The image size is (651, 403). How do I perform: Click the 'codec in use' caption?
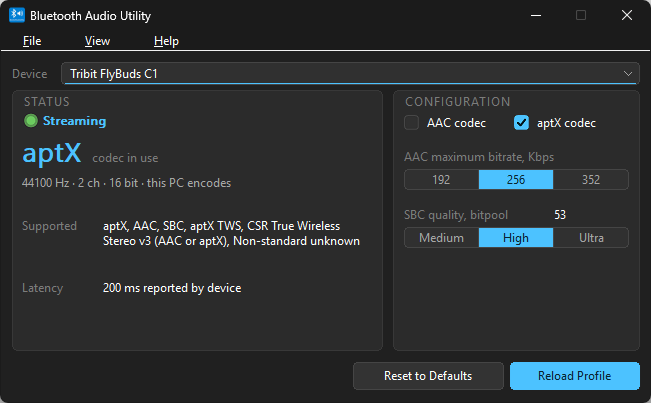[125, 158]
